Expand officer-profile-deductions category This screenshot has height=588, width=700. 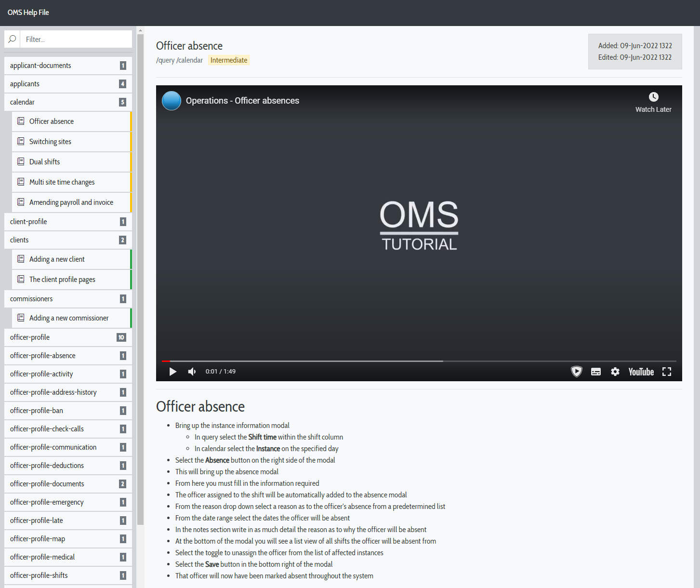(68, 466)
